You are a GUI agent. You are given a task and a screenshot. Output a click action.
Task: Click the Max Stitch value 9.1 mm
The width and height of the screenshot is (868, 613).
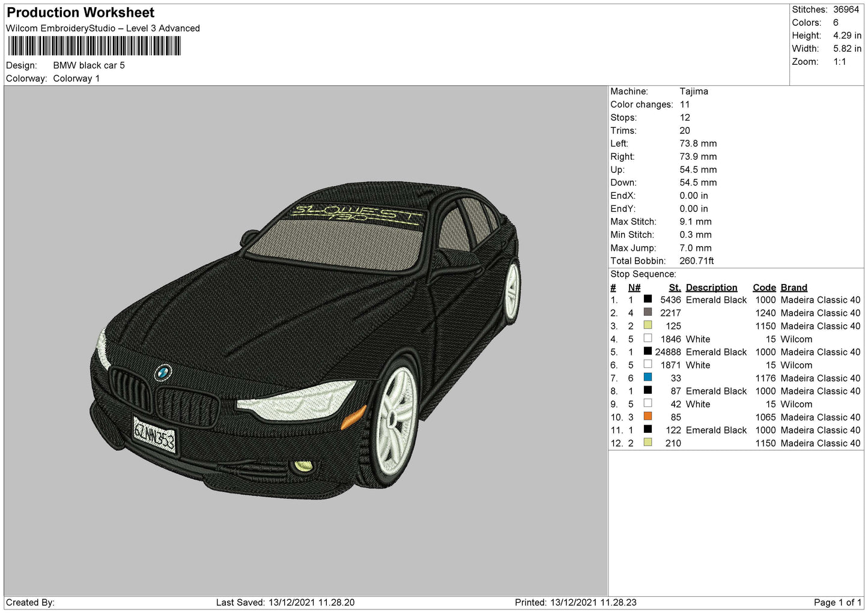pyautogui.click(x=696, y=222)
